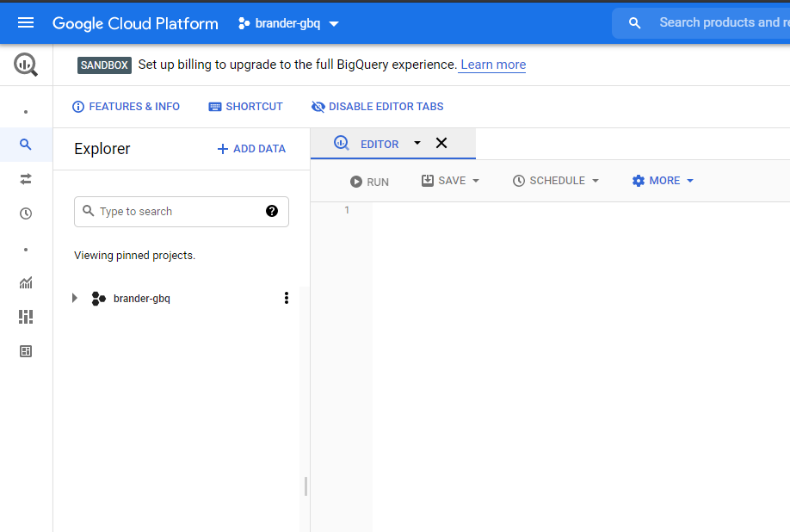Click the search help question mark icon

(x=272, y=211)
